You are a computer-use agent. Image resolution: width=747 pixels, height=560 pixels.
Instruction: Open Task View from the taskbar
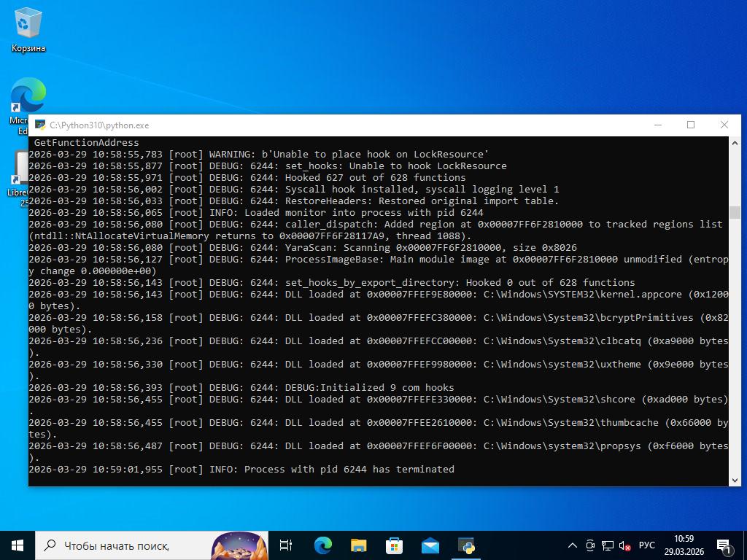click(286, 545)
